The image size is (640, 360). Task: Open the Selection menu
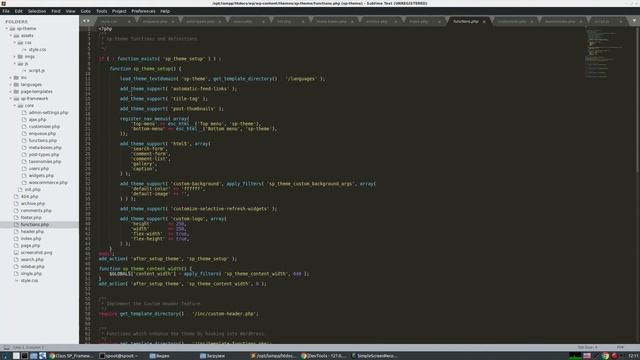[x=37, y=11]
